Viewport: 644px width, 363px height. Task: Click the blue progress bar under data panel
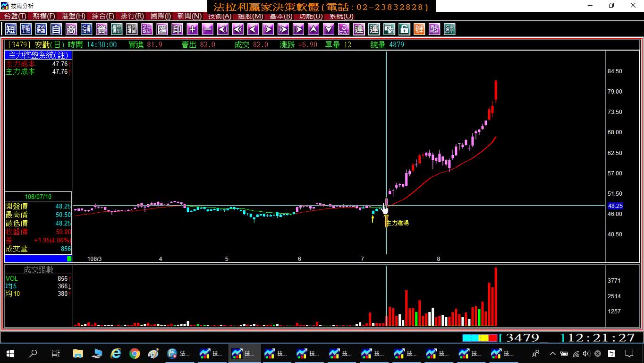point(38,259)
